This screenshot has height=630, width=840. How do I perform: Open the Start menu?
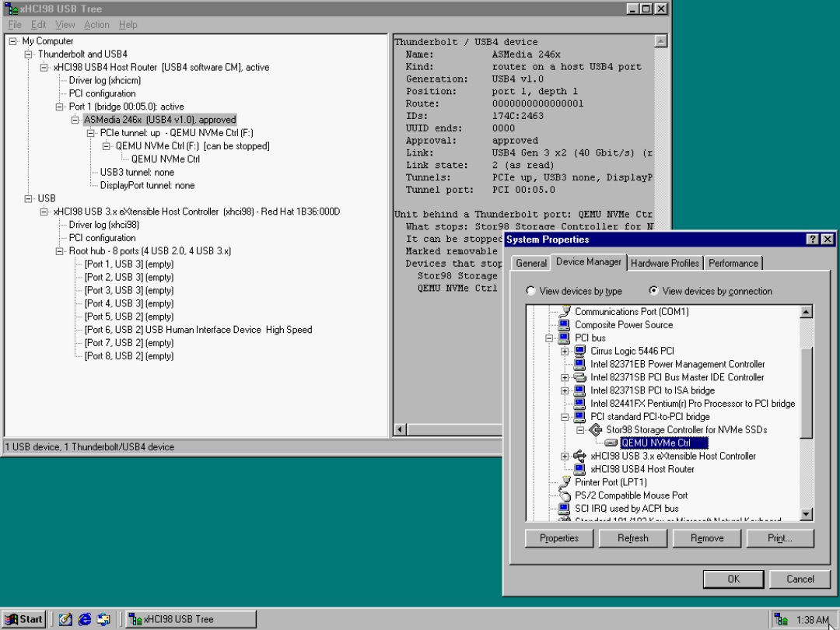pos(23,619)
